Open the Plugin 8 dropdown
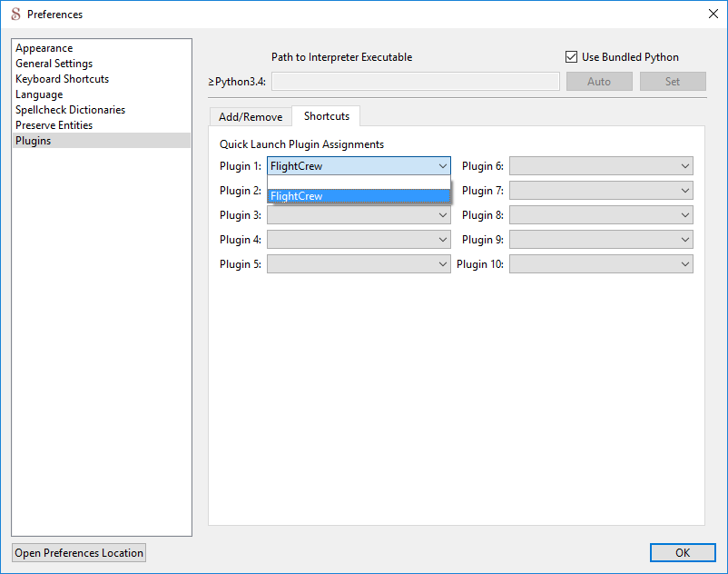Viewport: 728px width, 574px height. point(600,215)
